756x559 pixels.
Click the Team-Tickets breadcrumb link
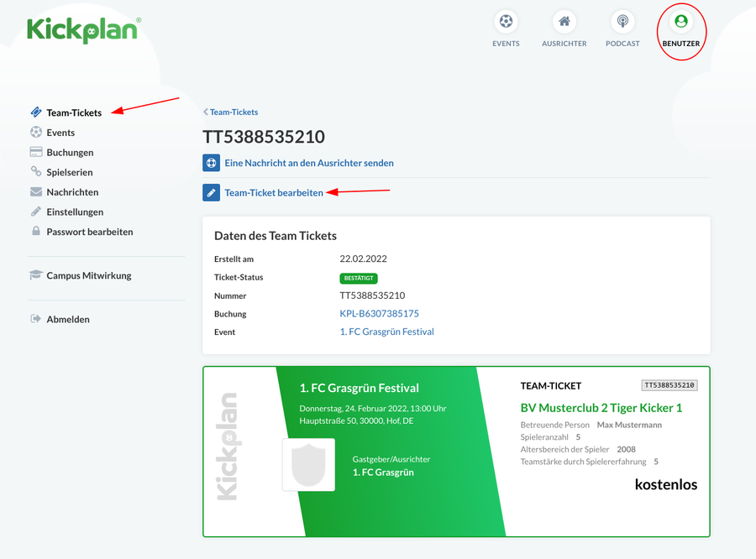[234, 112]
